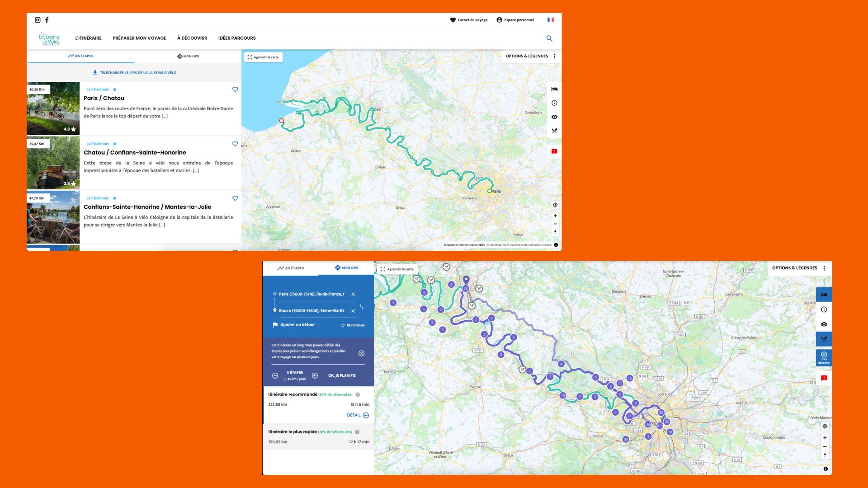Click Agrandir la carte in top map

click(263, 57)
